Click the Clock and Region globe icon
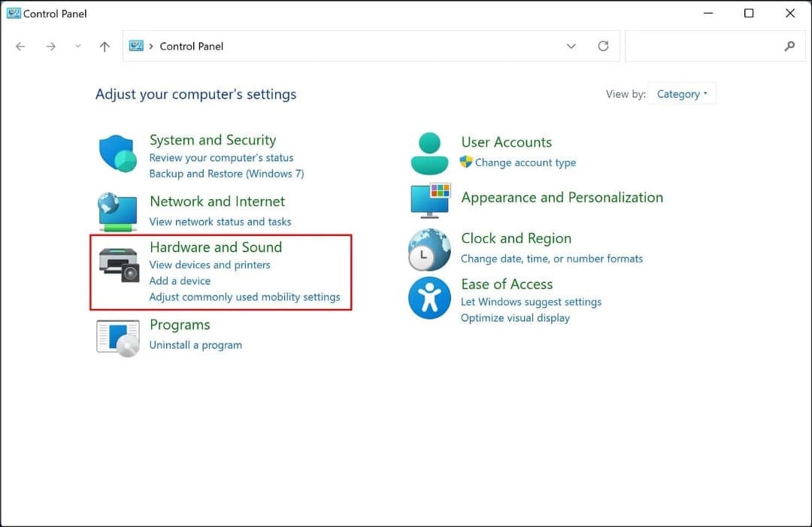The width and height of the screenshot is (812, 527). [429, 248]
